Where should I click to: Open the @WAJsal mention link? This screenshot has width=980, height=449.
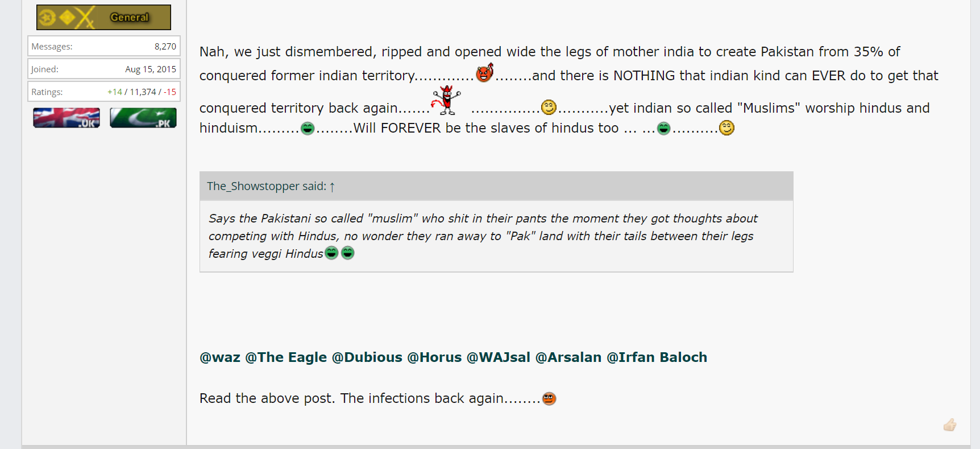(499, 357)
